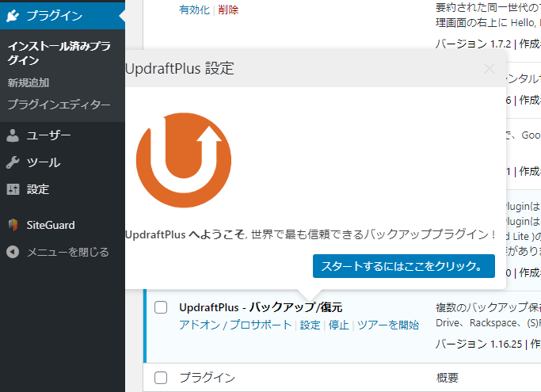
Task: Click the Tools wrench icon
Action: [13, 162]
